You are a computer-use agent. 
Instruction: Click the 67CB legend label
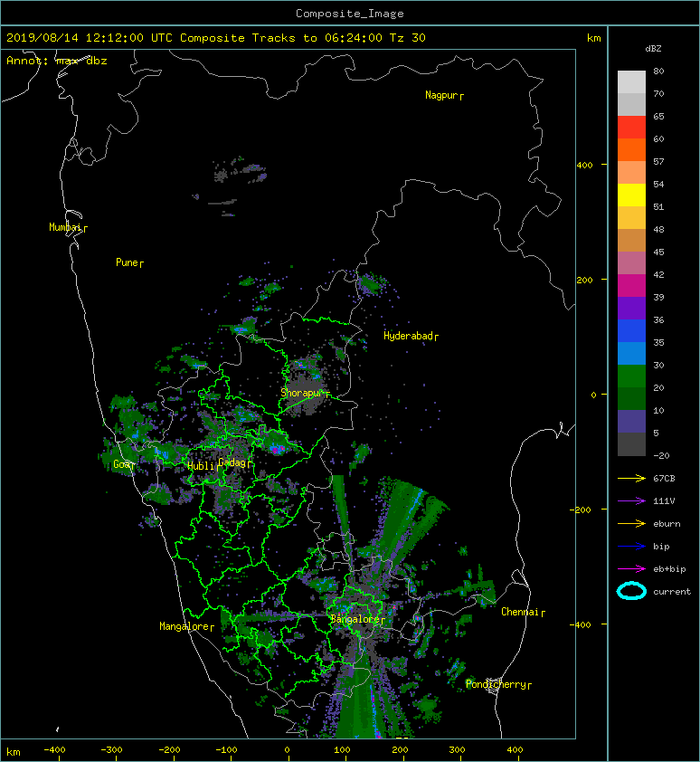(x=664, y=479)
